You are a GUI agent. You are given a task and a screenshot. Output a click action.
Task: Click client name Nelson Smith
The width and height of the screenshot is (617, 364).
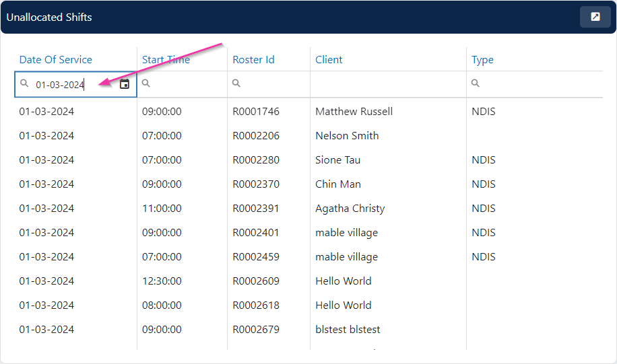[347, 136]
